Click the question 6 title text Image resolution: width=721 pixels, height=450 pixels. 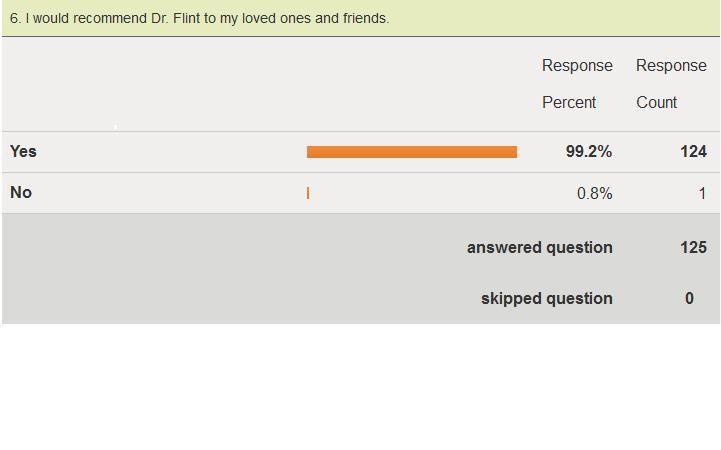tap(200, 18)
